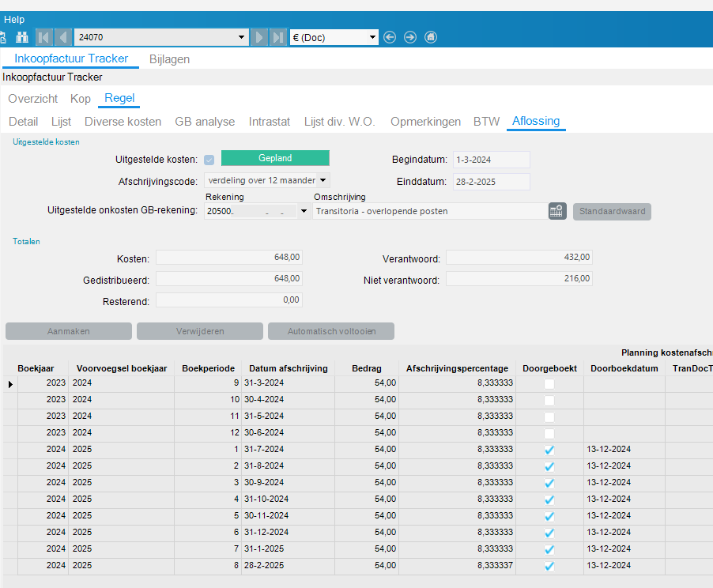Click the back arrow circle icon
This screenshot has height=588, width=713.
(389, 37)
